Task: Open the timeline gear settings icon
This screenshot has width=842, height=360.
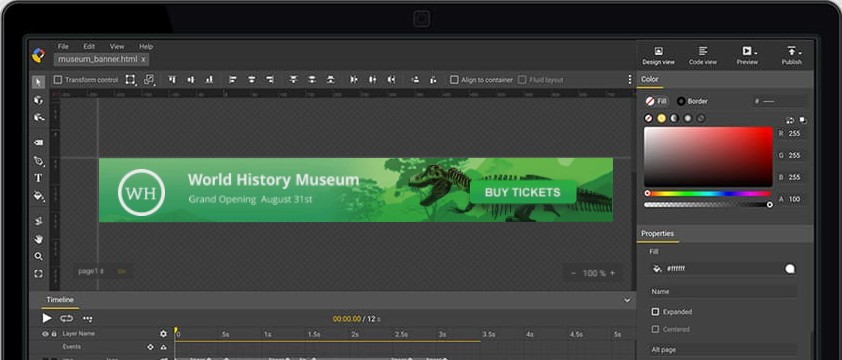Action: tap(163, 334)
